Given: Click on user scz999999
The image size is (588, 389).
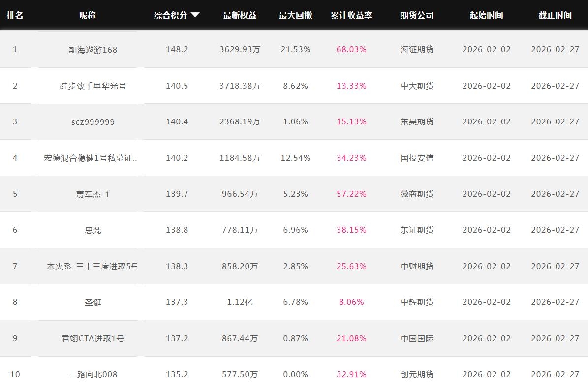Looking at the screenshot, I should tap(93, 122).
